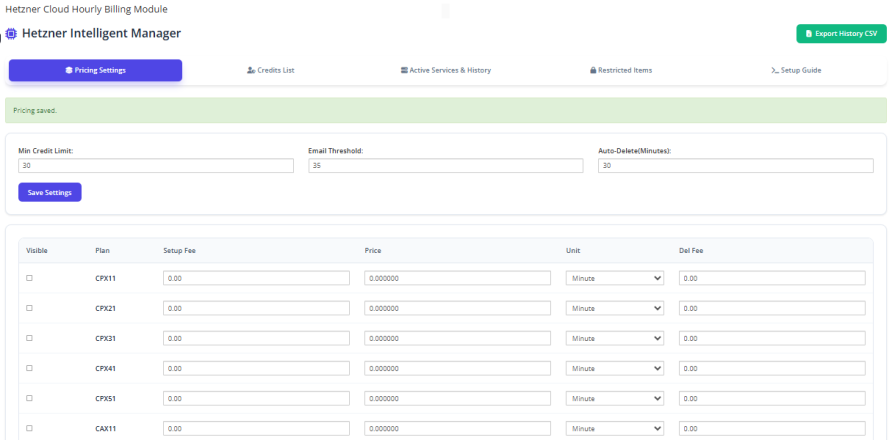Select the Setup Fee field for CPX21
The image size is (892, 440).
pyautogui.click(x=257, y=308)
